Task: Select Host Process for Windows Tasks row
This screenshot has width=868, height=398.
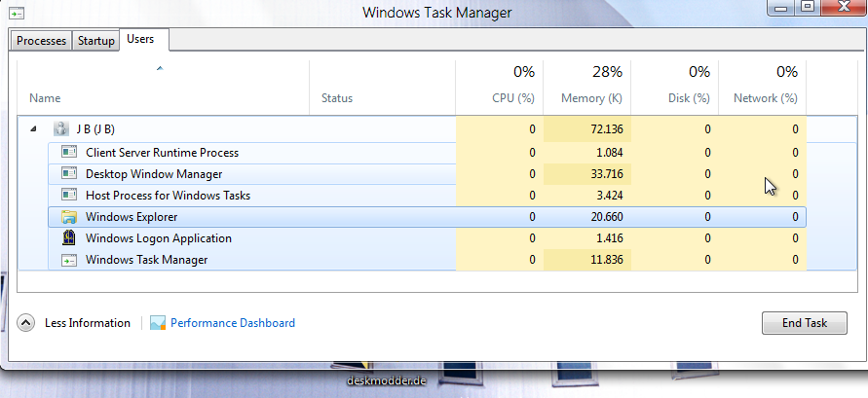Action: (x=427, y=196)
